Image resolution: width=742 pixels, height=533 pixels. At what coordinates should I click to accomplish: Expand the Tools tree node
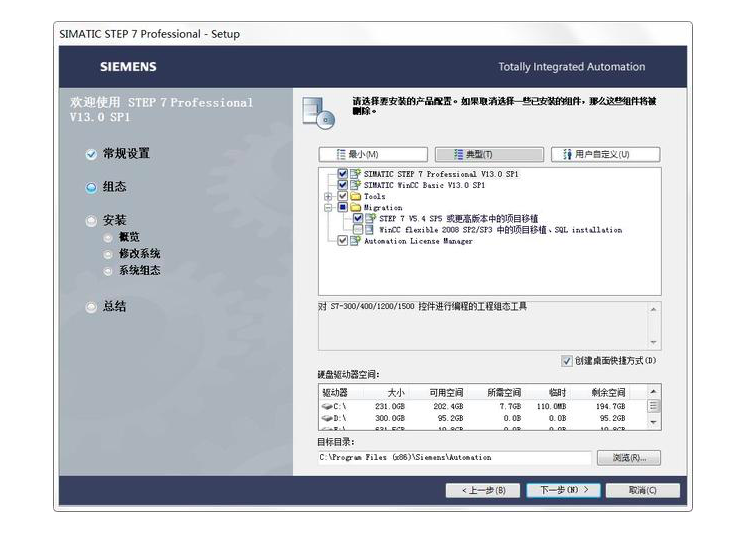click(328, 196)
